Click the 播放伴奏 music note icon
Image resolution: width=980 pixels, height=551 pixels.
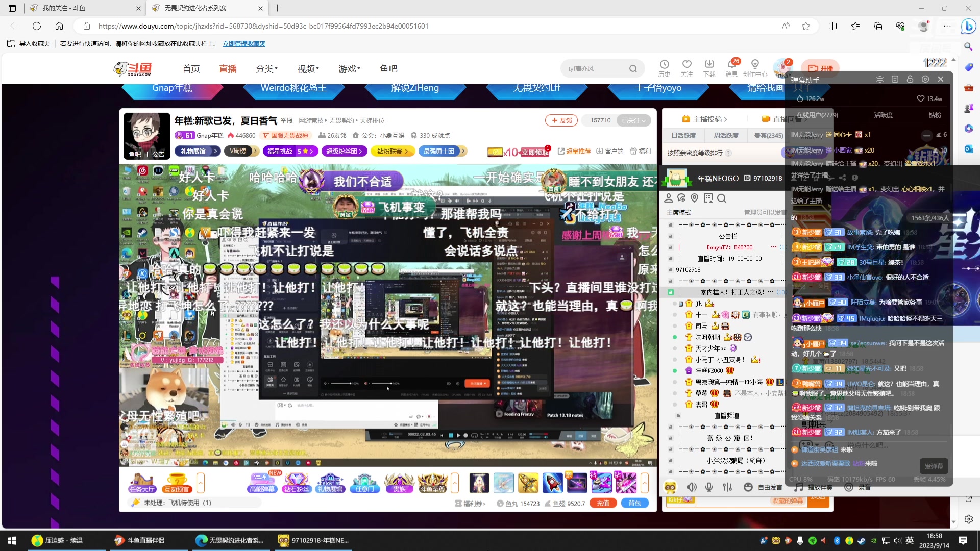point(799,487)
